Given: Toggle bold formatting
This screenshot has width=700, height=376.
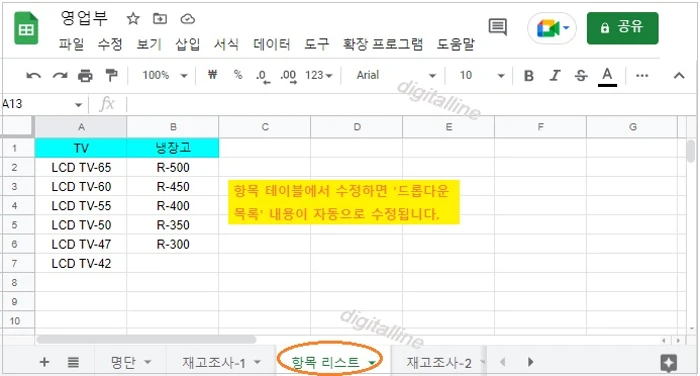Looking at the screenshot, I should [x=529, y=75].
